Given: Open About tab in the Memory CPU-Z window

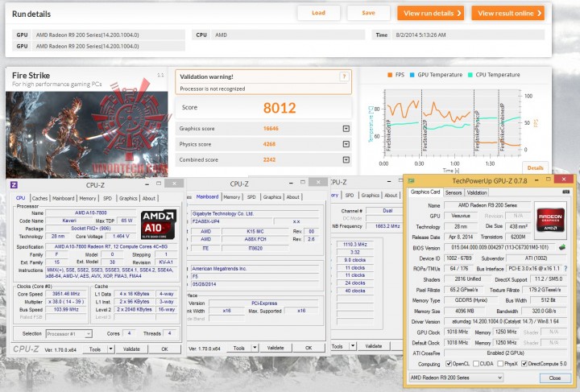Looking at the screenshot, I should 391,195.
